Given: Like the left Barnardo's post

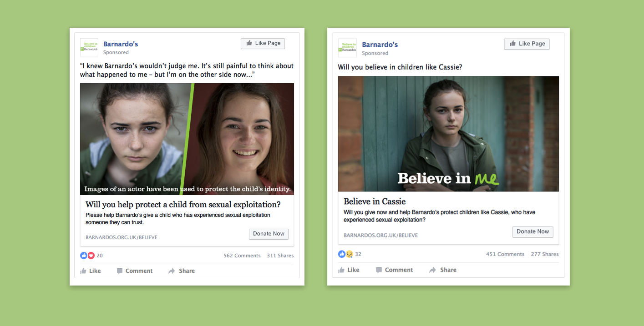Looking at the screenshot, I should (91, 271).
